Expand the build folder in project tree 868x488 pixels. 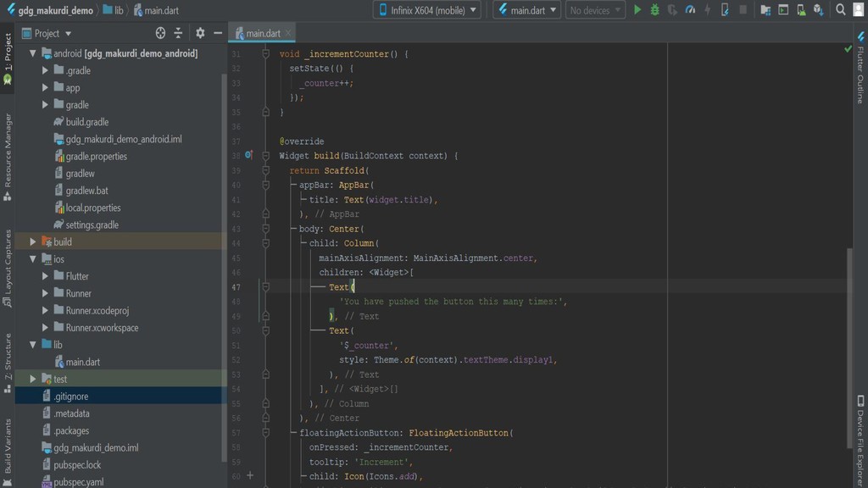33,242
